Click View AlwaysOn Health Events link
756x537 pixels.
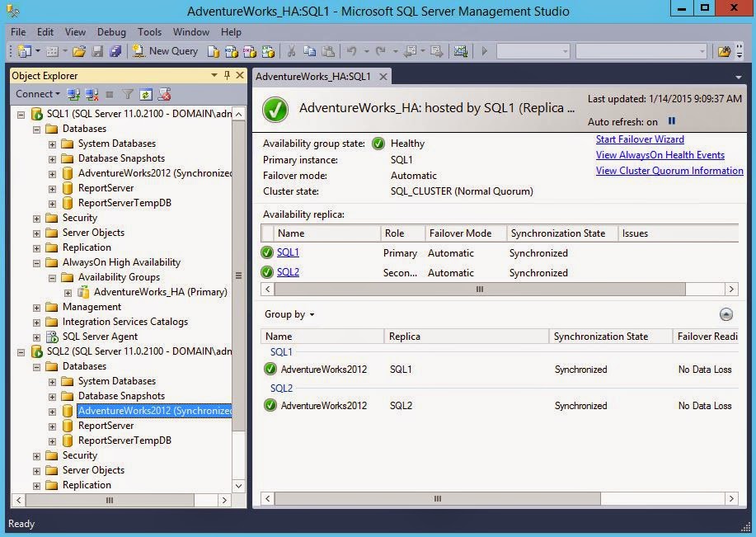click(x=660, y=155)
